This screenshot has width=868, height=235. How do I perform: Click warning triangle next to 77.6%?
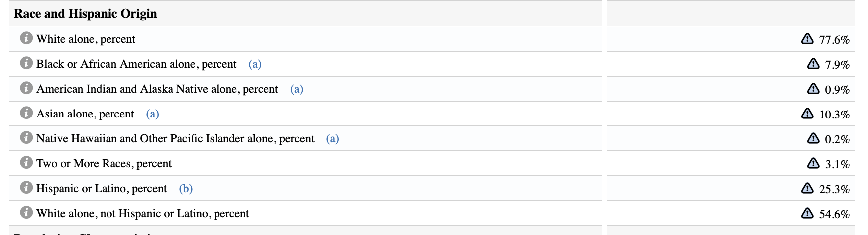(x=807, y=39)
